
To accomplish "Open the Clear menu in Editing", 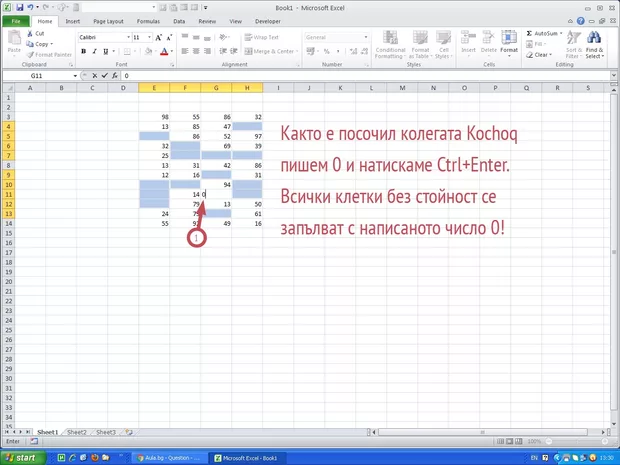I will coord(539,55).
